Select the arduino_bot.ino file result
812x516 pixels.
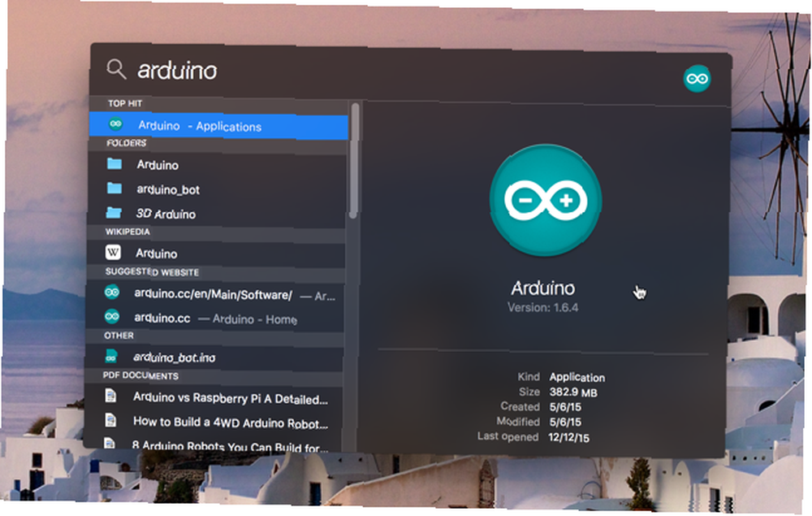(214, 358)
